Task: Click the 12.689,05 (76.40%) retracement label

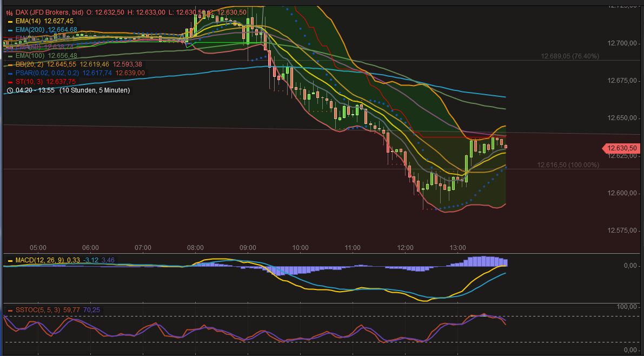Action: 570,56
